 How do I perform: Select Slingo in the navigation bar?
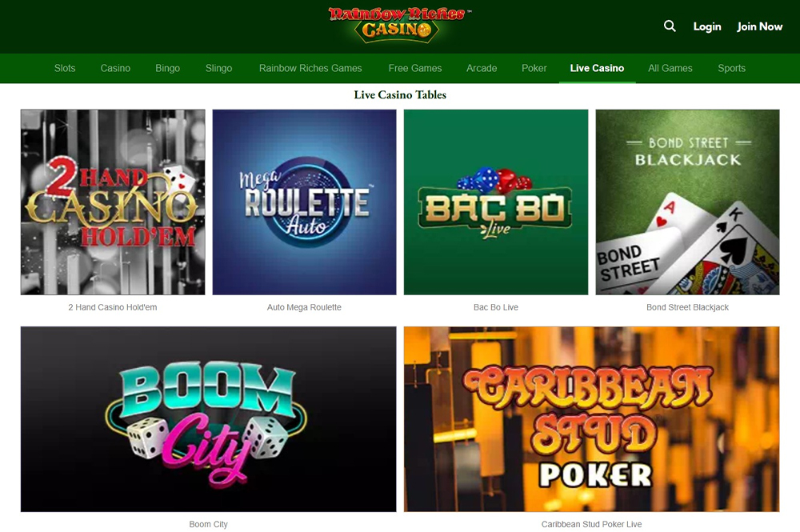(218, 68)
